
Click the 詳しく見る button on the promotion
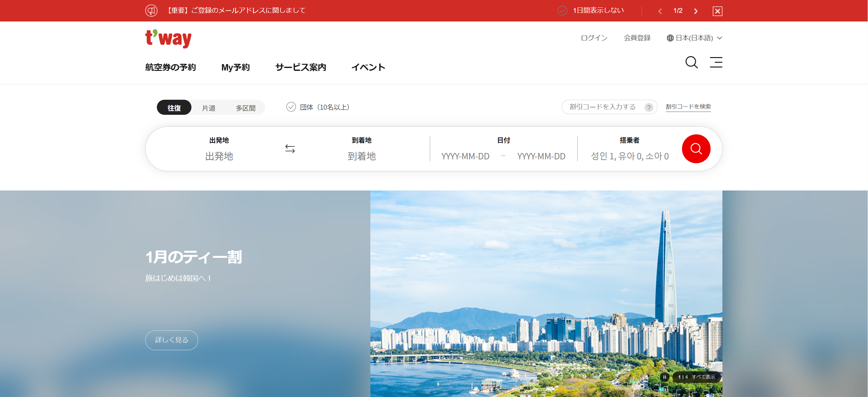click(x=171, y=340)
